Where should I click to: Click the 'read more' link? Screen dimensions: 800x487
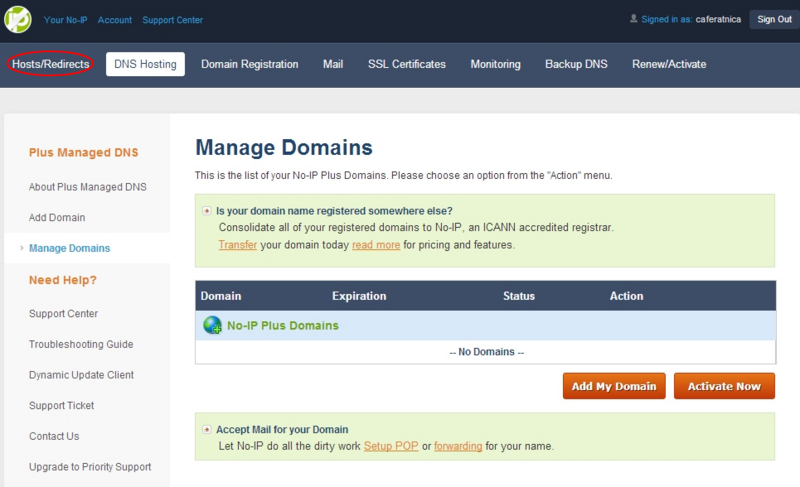[376, 245]
